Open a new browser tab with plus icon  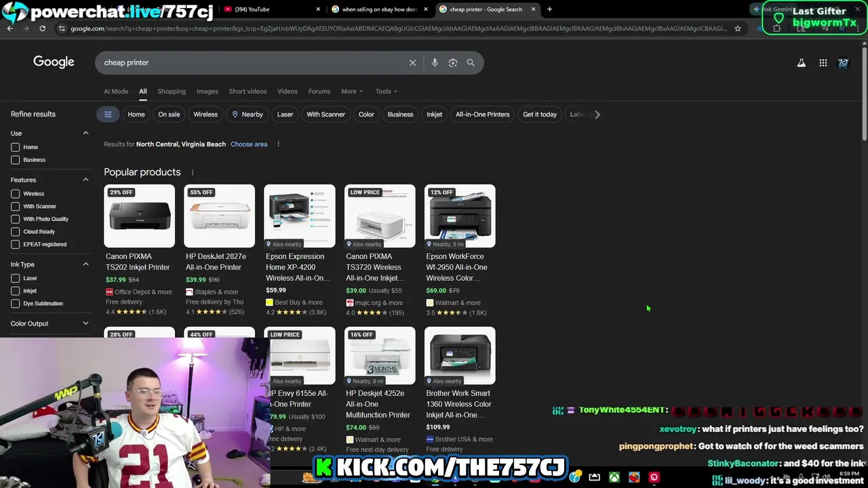549,9
